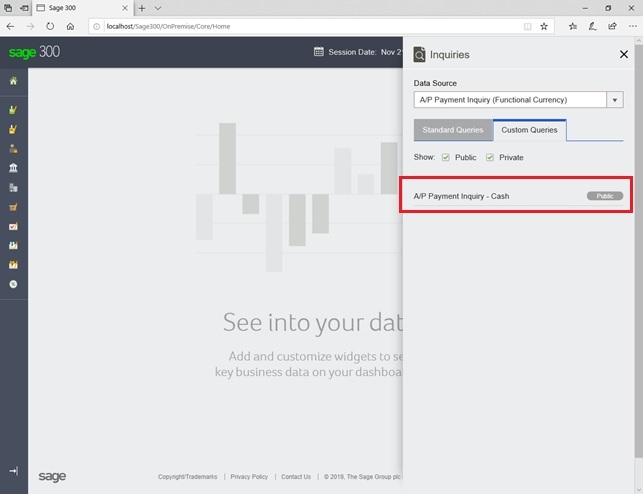Go back in the browser

[10, 26]
